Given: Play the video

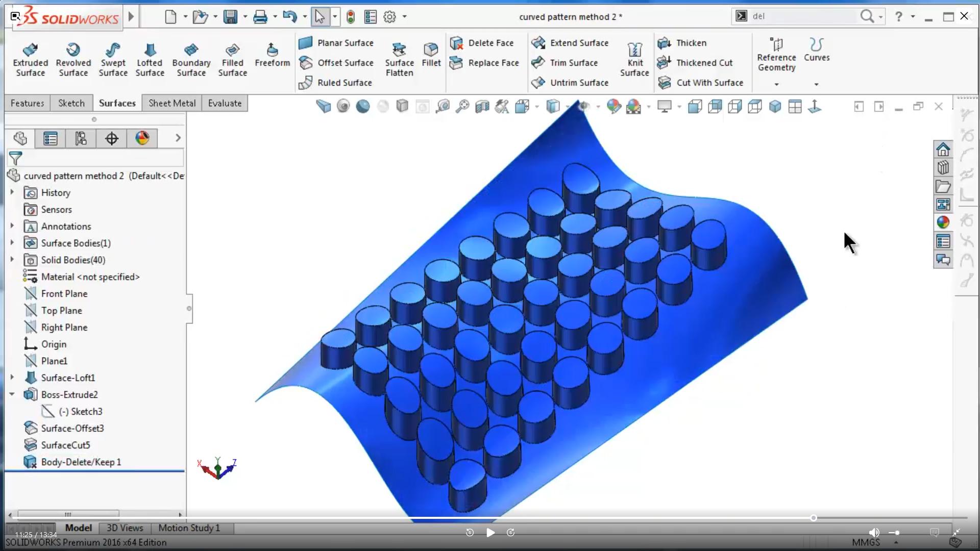Looking at the screenshot, I should coord(490,532).
